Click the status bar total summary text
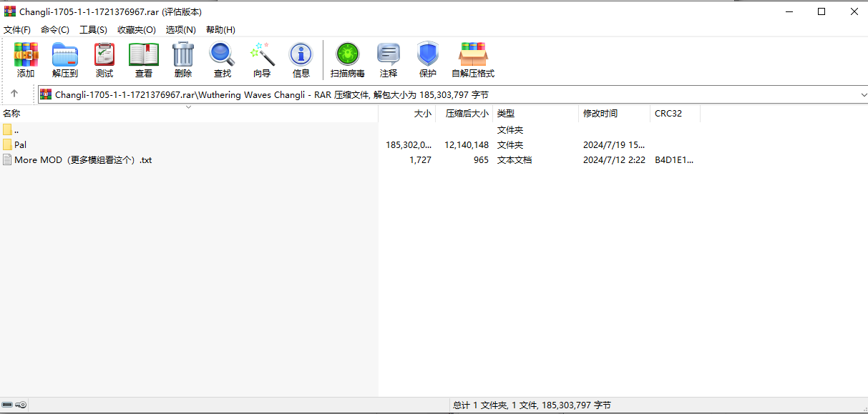868x414 pixels. tap(532, 405)
